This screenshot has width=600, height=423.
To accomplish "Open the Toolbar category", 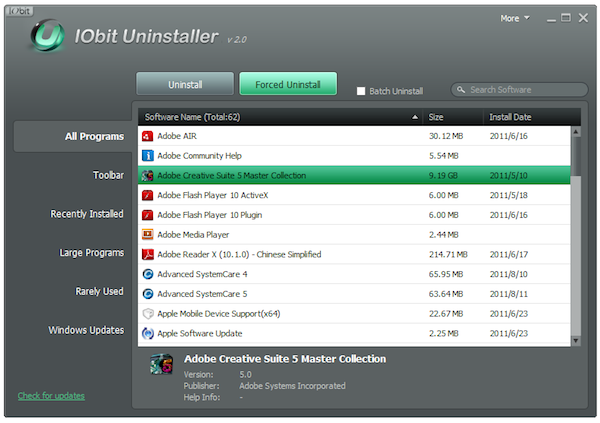I will (108, 175).
